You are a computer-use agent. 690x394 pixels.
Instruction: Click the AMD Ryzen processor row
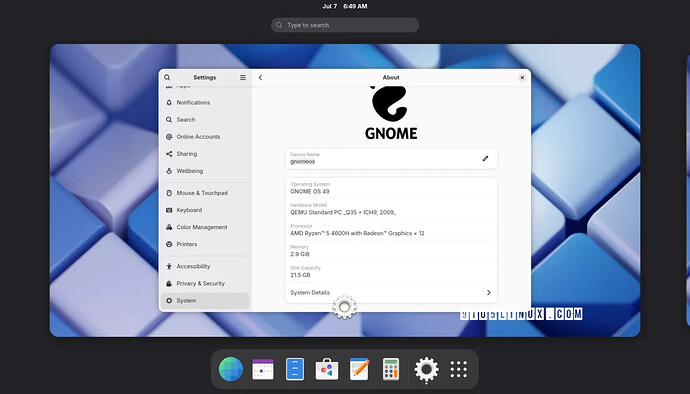pyautogui.click(x=391, y=230)
